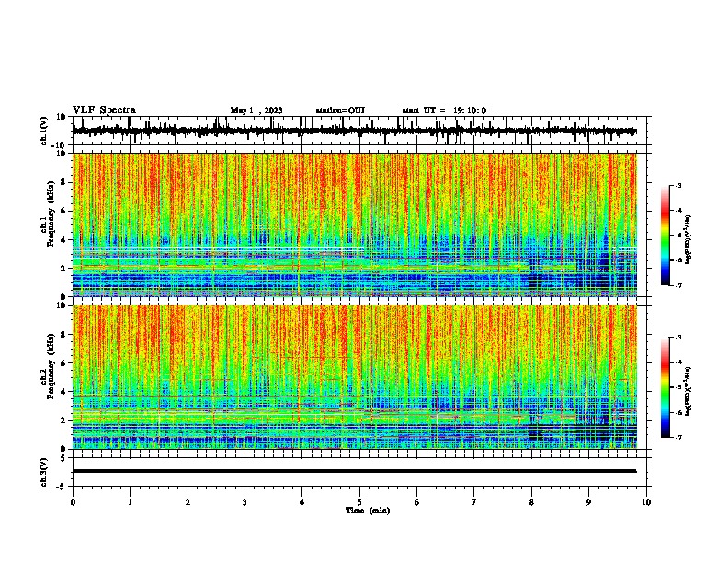Click the ch.1 voltage waveform trace panel
The width and height of the screenshot is (728, 563).
coord(361,131)
